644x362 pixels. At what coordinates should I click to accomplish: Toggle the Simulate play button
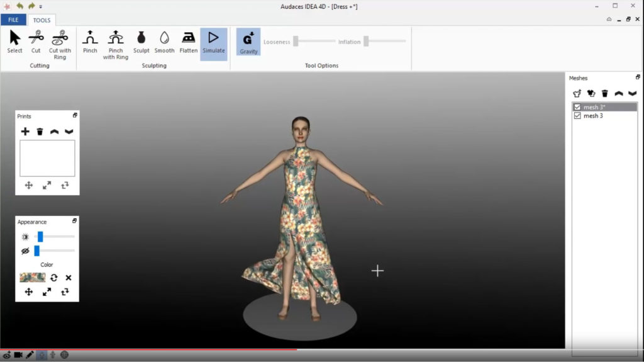pos(214,43)
